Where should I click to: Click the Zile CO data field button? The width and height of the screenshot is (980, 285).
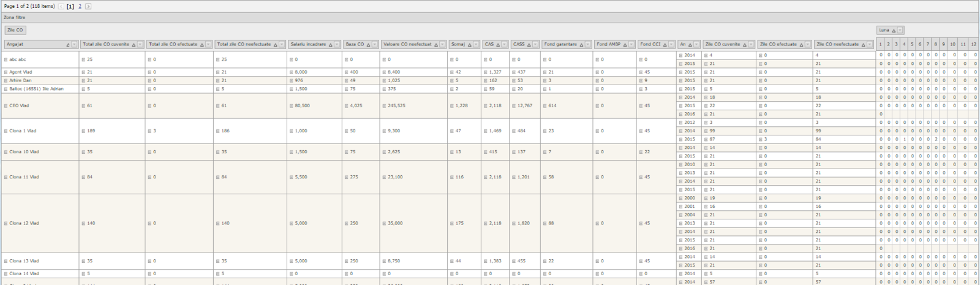pyautogui.click(x=15, y=30)
